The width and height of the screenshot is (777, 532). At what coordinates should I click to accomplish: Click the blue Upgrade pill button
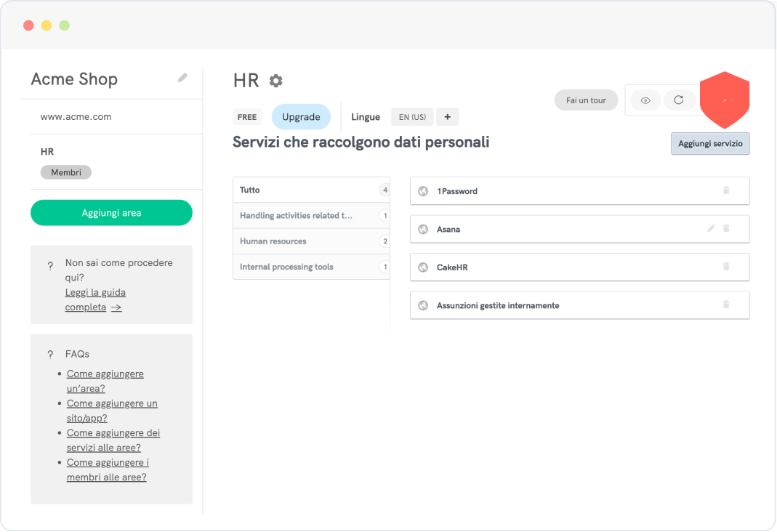point(301,117)
